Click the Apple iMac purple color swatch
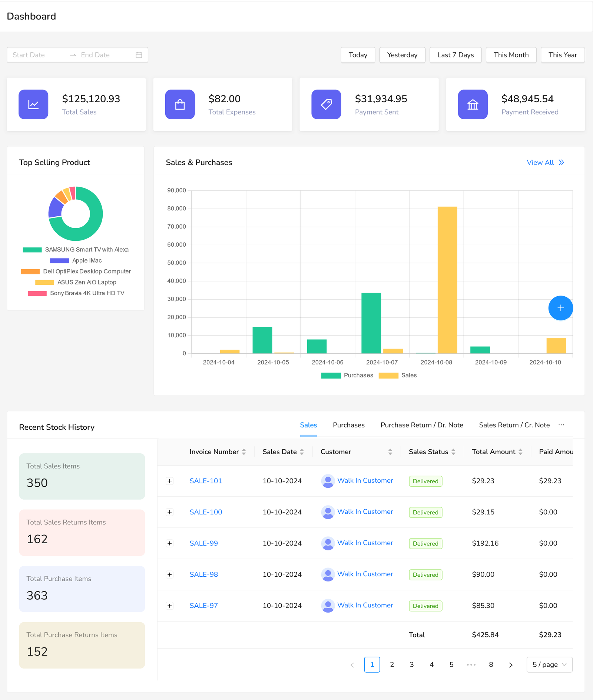Screen dimensions: 593x700 point(59,261)
